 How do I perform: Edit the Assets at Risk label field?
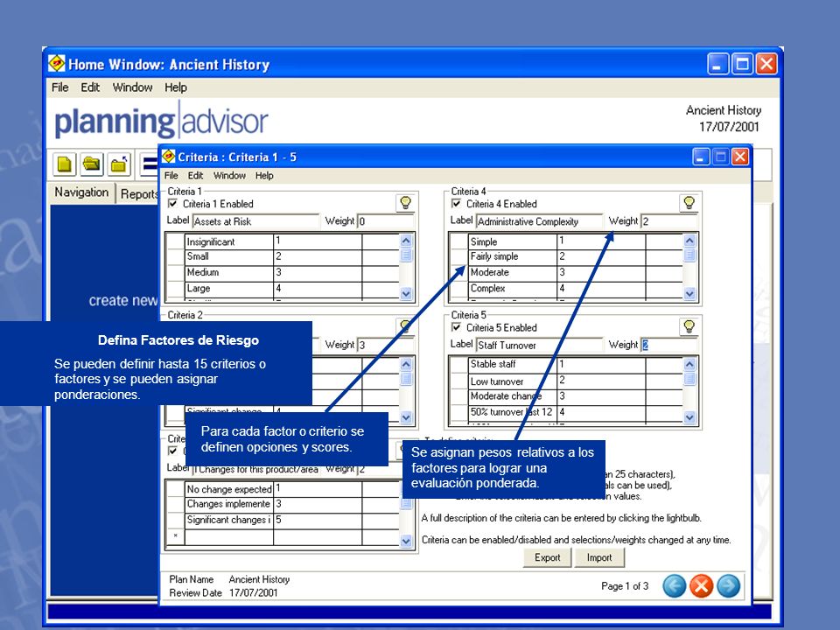point(255,221)
